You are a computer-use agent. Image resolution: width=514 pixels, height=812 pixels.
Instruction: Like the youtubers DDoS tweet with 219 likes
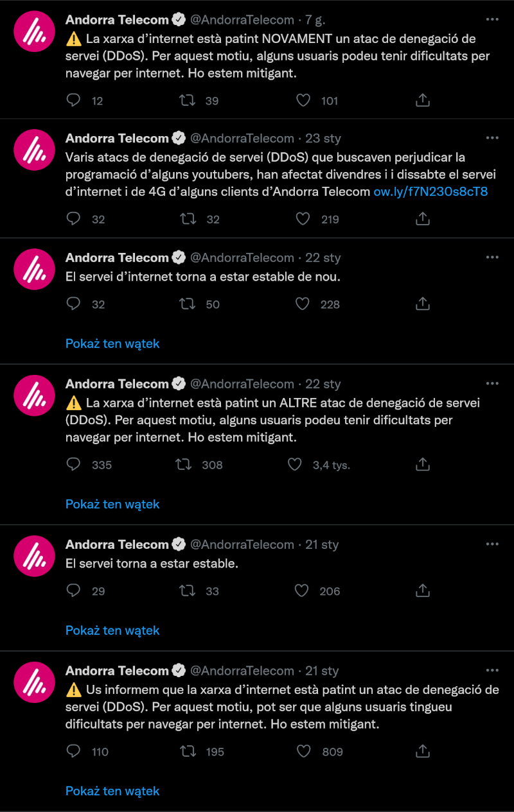click(x=303, y=219)
